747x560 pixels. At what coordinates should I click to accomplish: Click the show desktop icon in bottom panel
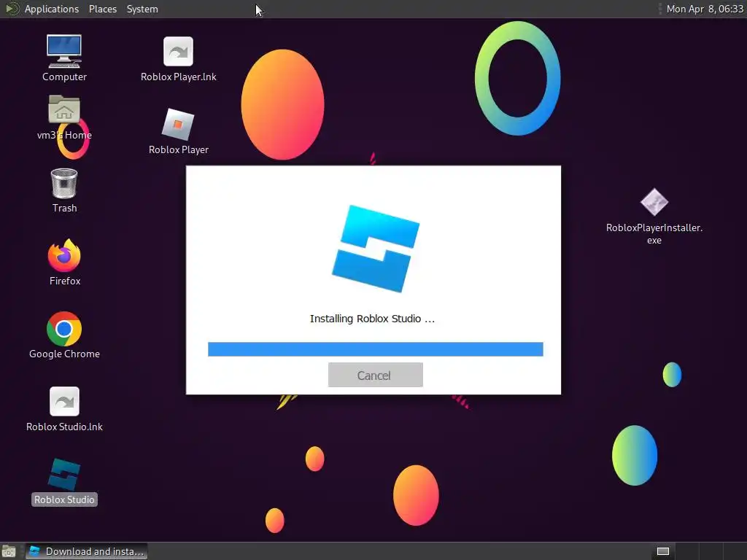pos(9,551)
